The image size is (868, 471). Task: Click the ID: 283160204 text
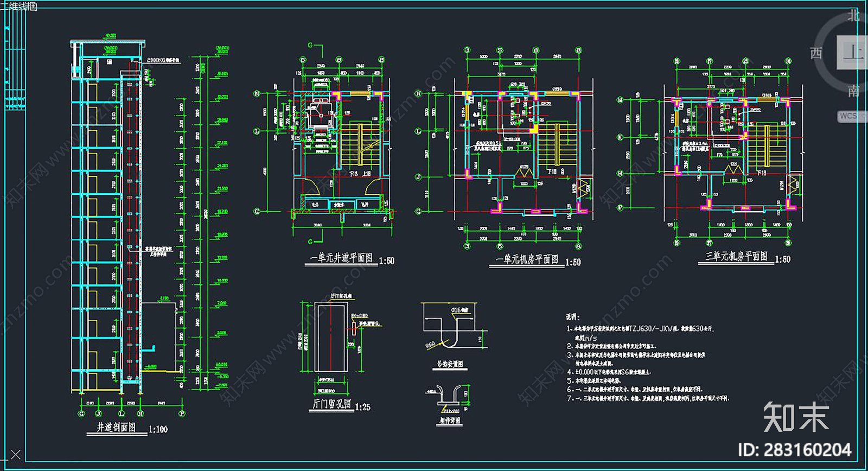point(794,450)
